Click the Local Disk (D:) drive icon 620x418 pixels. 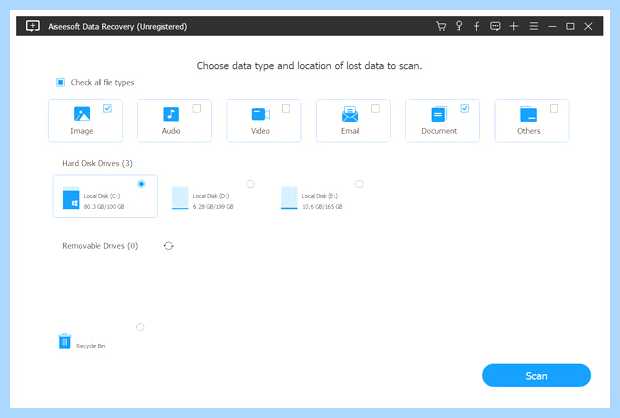coord(180,198)
